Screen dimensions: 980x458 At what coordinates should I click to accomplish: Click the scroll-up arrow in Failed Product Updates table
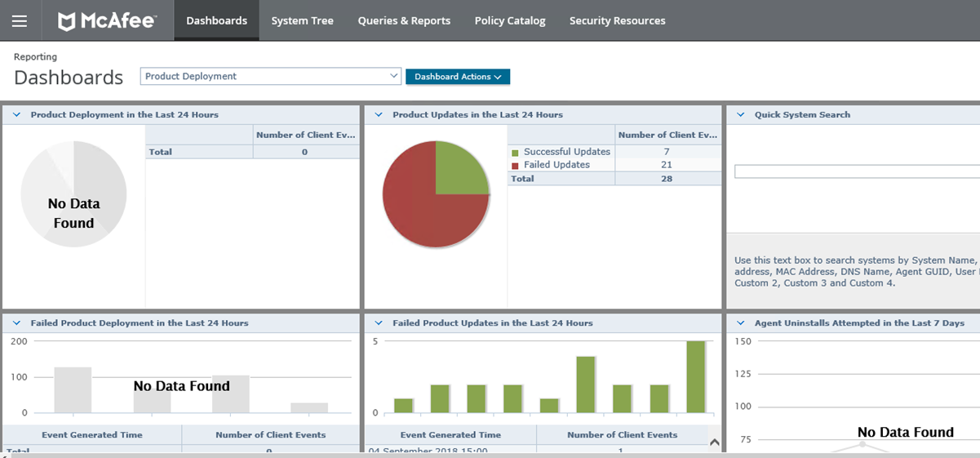[714, 442]
